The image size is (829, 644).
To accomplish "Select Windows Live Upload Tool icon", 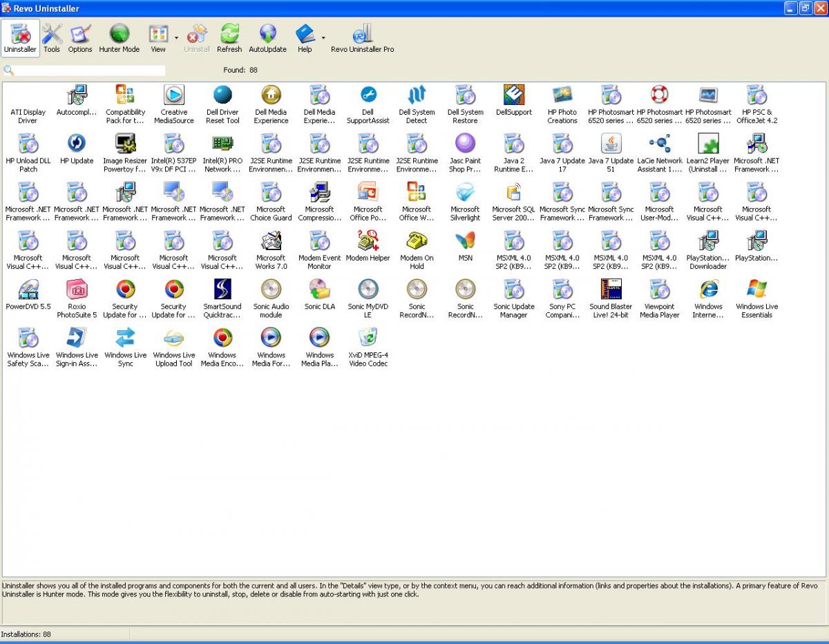I will (x=174, y=338).
